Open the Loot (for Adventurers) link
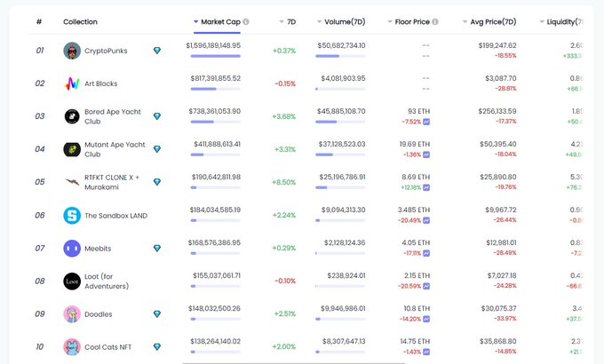 tap(107, 281)
